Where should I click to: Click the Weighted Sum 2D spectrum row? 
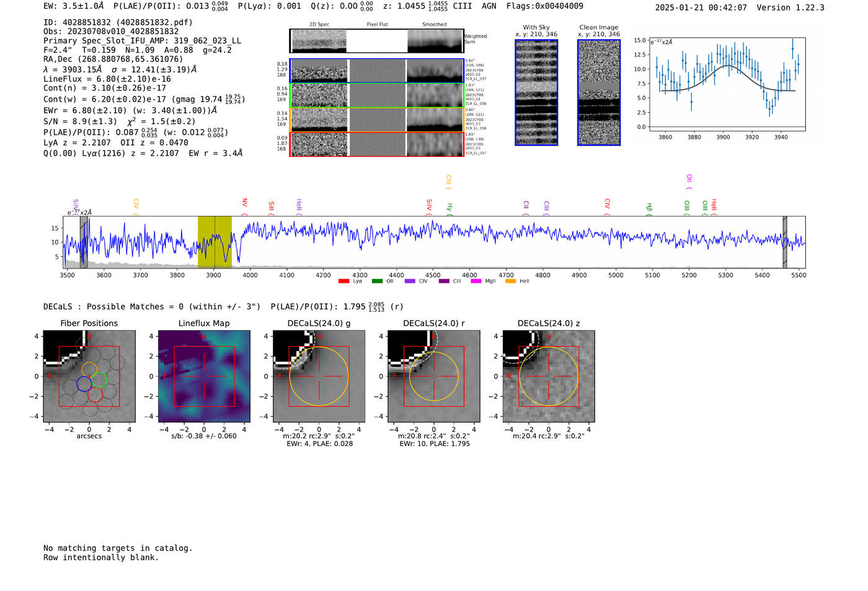click(x=377, y=41)
